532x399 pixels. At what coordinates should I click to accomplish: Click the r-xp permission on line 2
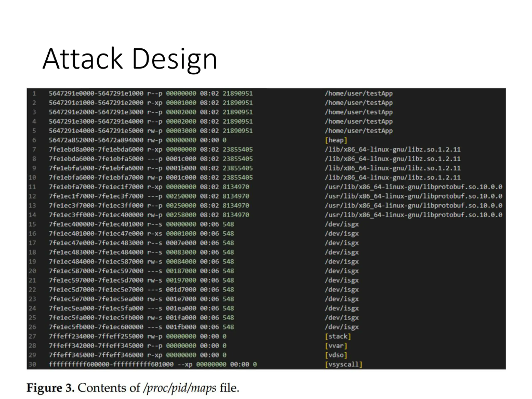click(x=155, y=103)
